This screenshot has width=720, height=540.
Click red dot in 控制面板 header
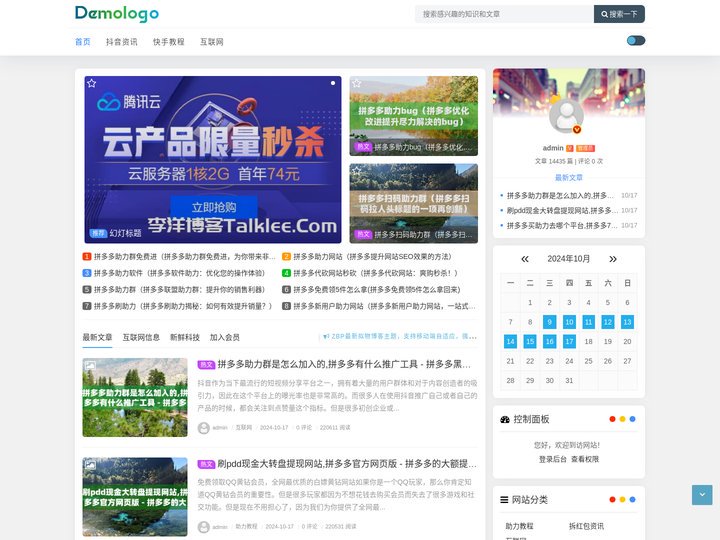point(612,419)
